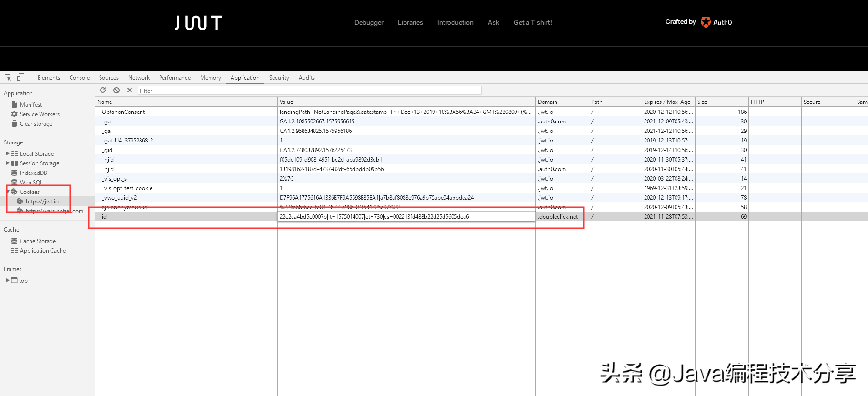Open the Introduction link

[455, 22]
